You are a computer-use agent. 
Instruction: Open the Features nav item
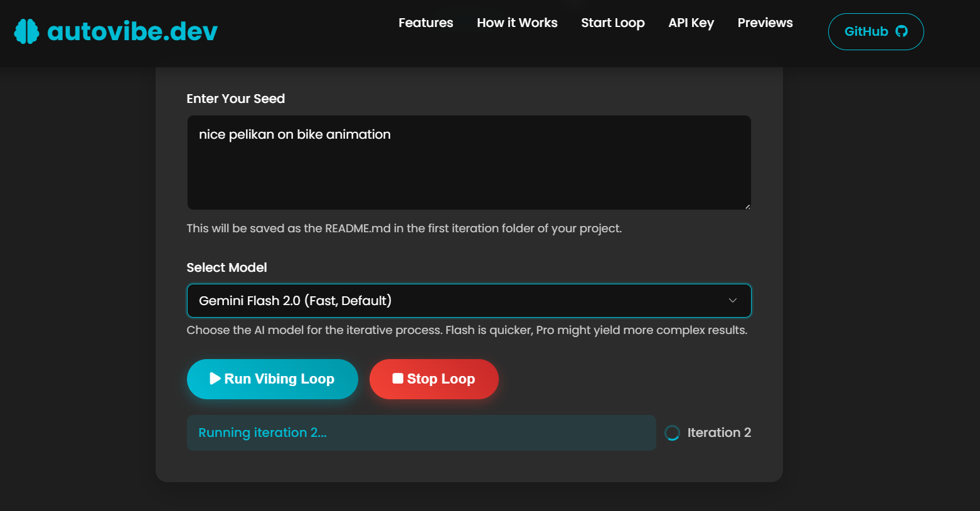click(425, 23)
